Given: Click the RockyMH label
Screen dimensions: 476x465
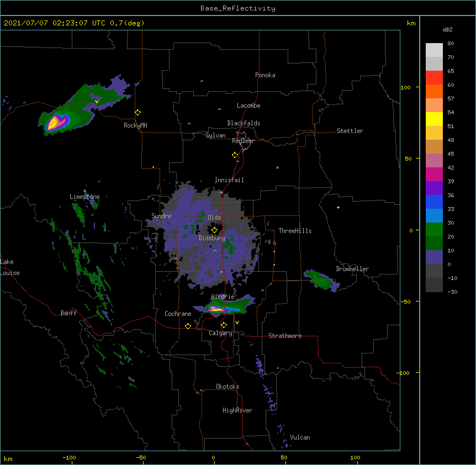Looking at the screenshot, I should (x=135, y=125).
